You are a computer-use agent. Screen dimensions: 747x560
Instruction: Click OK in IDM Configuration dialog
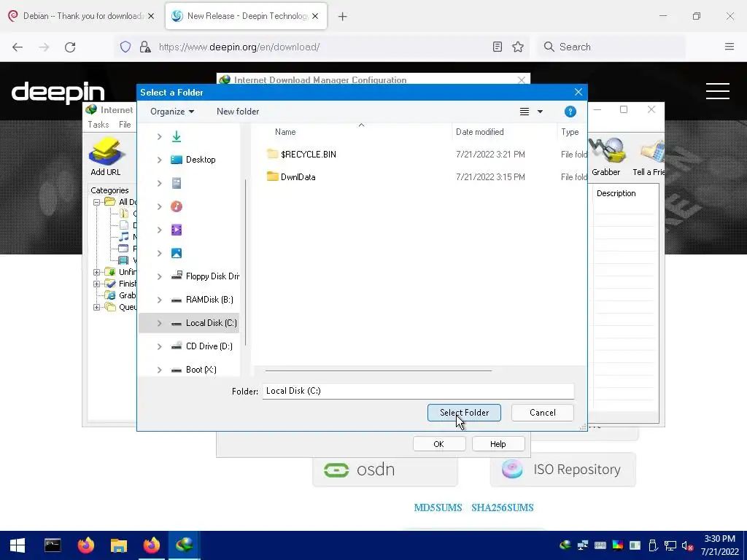tap(438, 444)
